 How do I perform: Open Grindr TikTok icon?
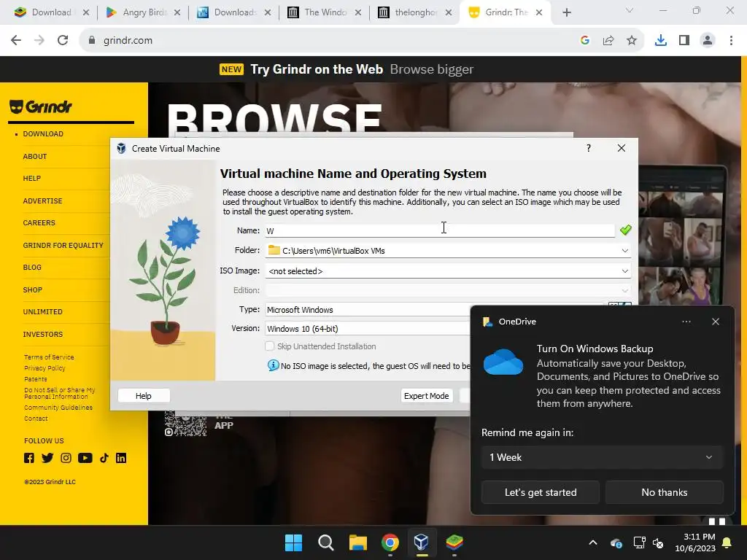click(104, 458)
